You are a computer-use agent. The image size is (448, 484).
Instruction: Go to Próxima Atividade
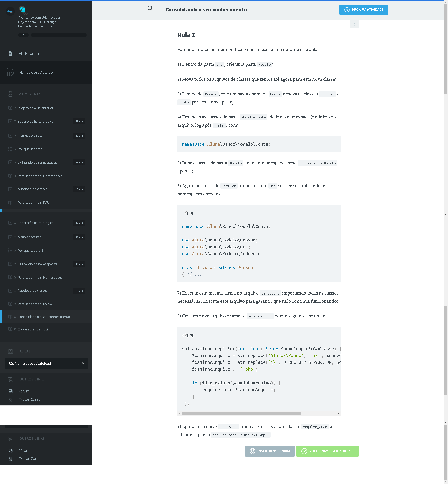[364, 10]
